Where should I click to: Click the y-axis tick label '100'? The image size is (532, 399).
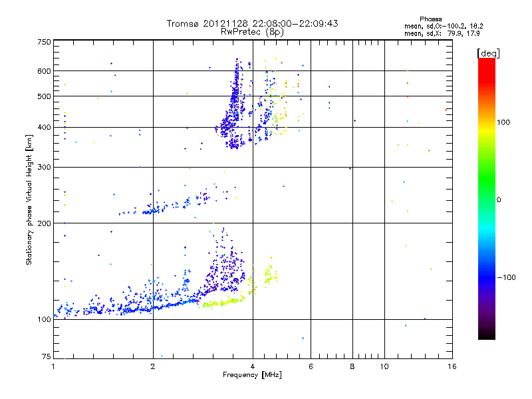44,319
